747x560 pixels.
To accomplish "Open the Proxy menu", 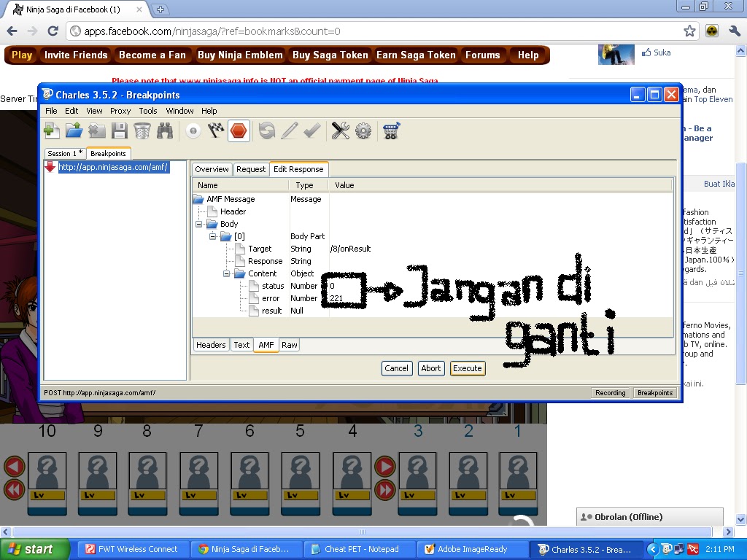I will click(x=120, y=111).
